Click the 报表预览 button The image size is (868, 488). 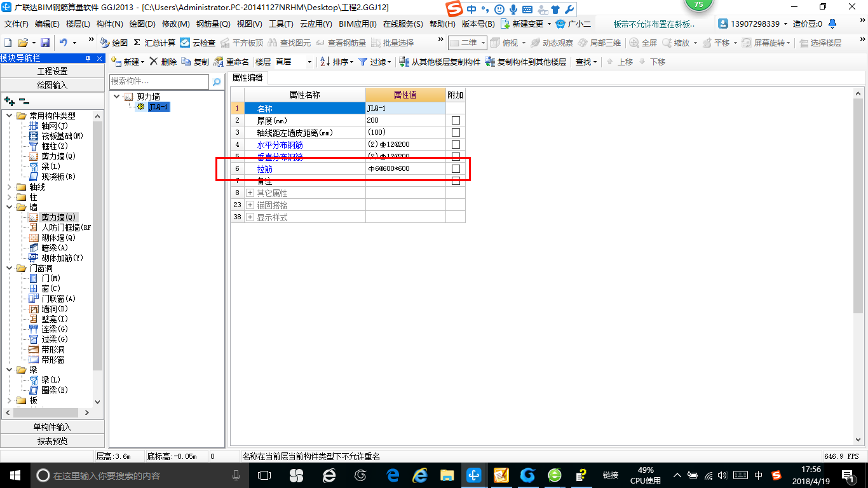tap(52, 441)
